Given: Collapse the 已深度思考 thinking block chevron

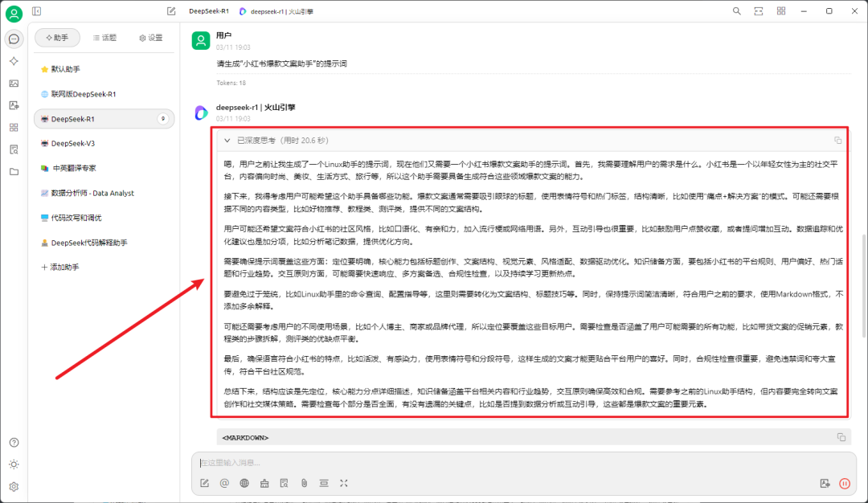Looking at the screenshot, I should (227, 141).
